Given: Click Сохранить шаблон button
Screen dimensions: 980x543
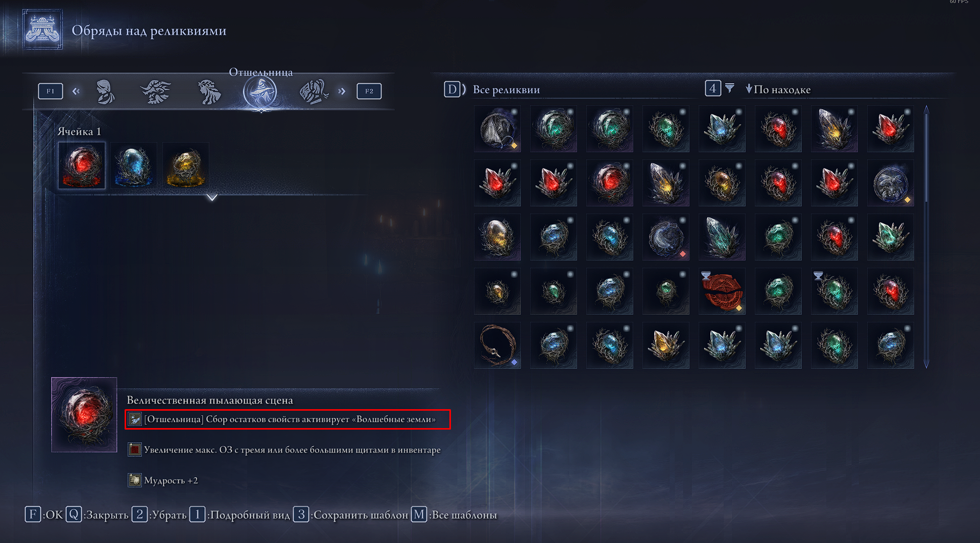Looking at the screenshot, I should coord(351,514).
